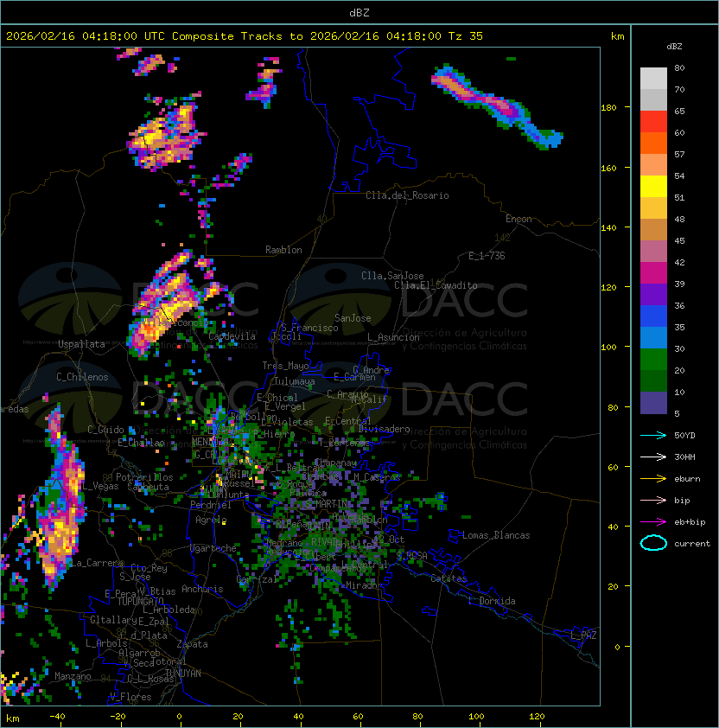Click the yellow eburn arrow in legend
This screenshot has height=728, width=719.
tap(653, 479)
